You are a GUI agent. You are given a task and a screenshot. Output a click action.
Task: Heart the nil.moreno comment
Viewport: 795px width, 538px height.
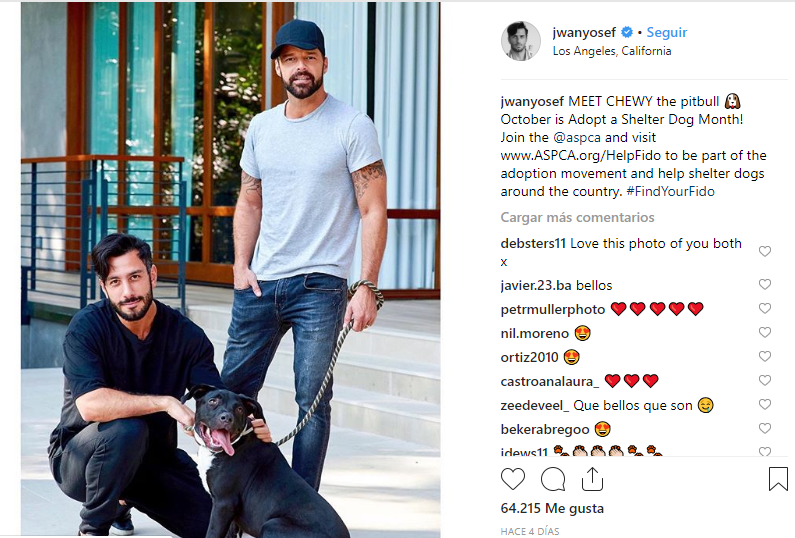point(765,332)
